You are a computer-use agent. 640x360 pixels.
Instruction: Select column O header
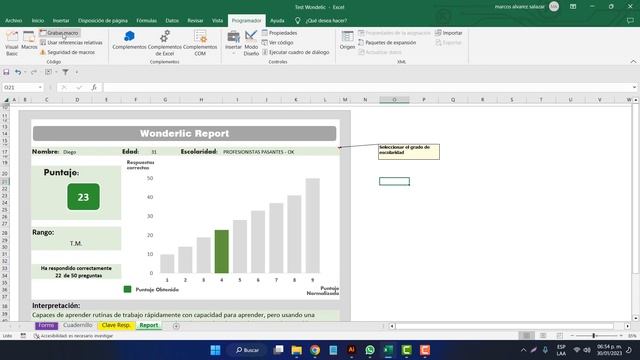click(x=394, y=100)
